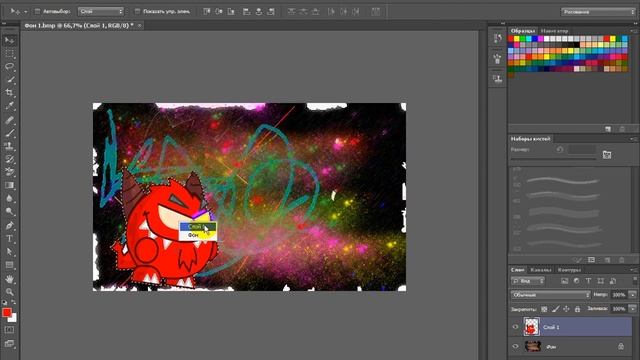
Task: Change the screen mode
Action: pos(9,344)
